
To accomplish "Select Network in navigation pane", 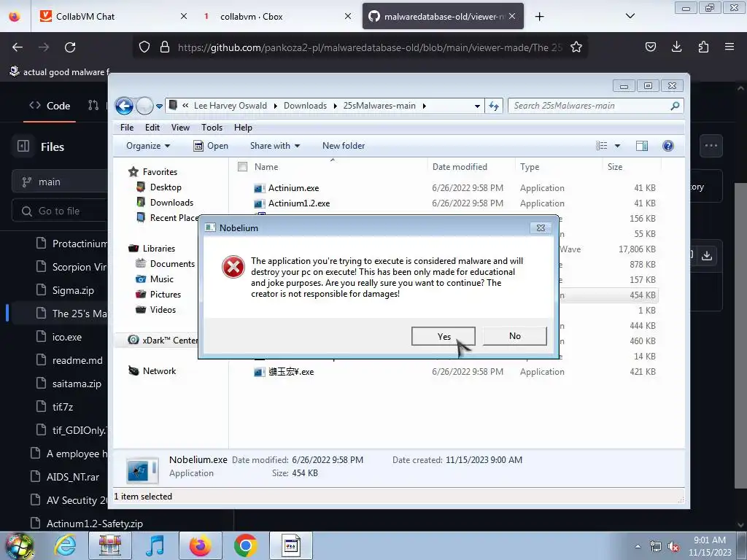I will pyautogui.click(x=159, y=371).
